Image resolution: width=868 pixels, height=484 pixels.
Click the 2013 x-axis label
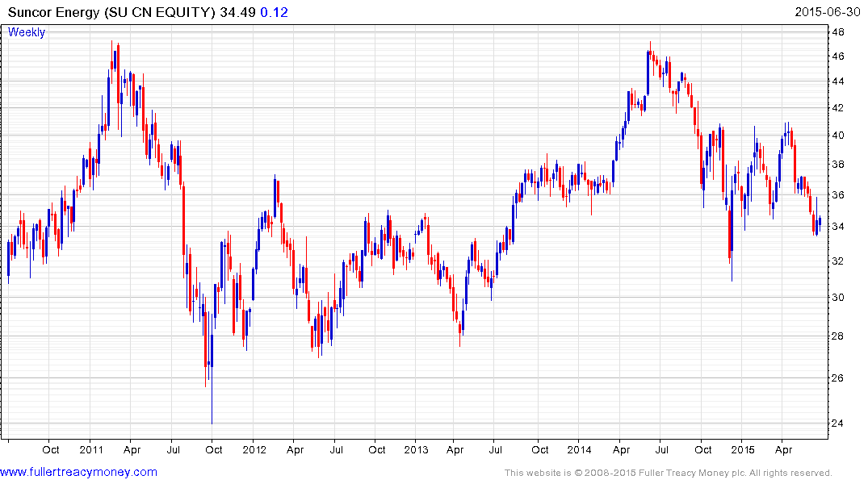416,449
